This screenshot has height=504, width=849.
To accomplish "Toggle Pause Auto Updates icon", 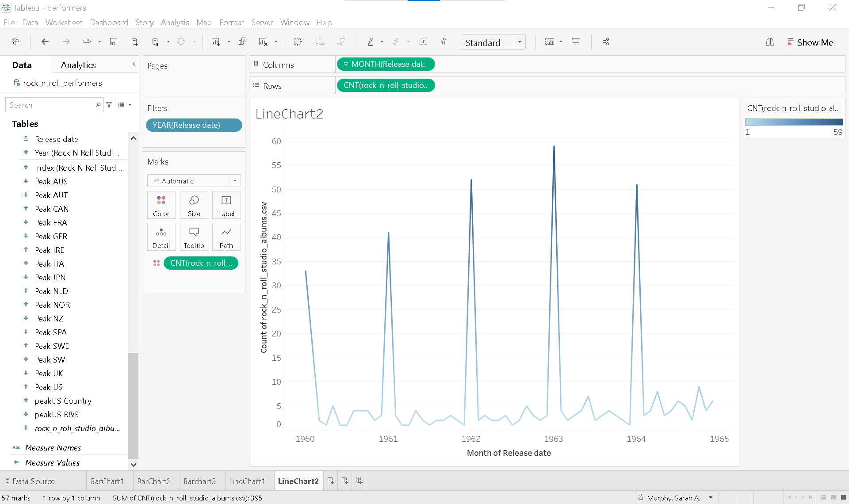I will [155, 42].
